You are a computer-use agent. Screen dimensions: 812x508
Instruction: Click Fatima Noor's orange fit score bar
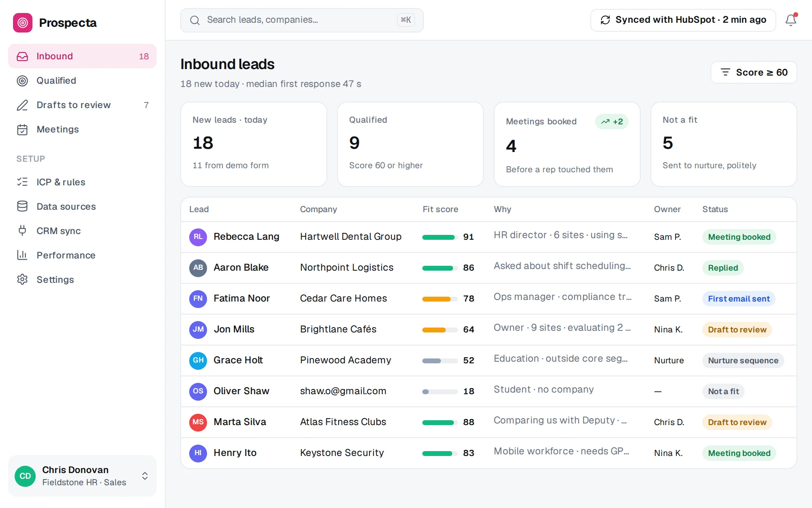coord(440,299)
